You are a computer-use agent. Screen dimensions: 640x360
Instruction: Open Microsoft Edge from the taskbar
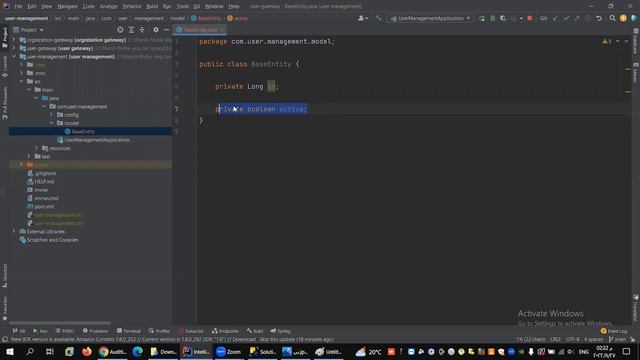pos(138,351)
